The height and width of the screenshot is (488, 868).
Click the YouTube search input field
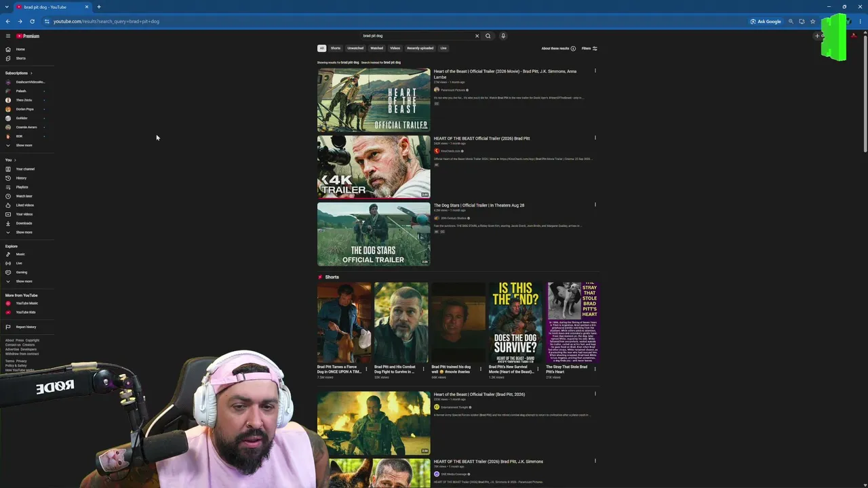tap(417, 36)
